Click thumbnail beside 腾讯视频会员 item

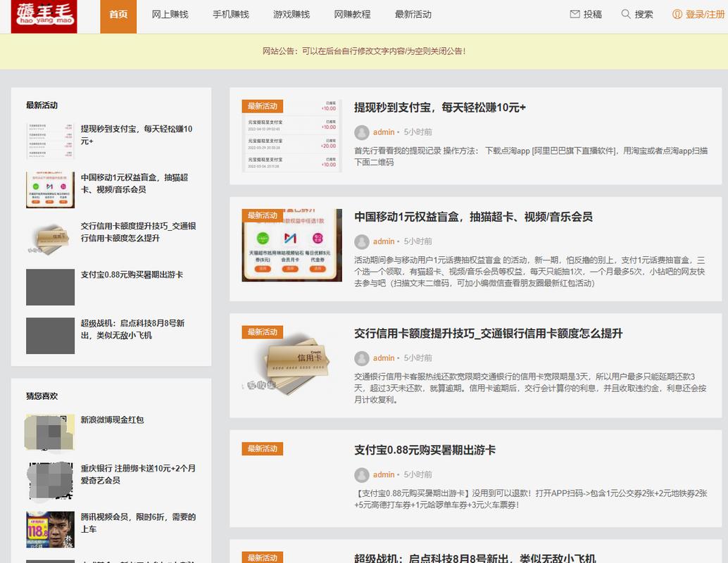point(50,530)
